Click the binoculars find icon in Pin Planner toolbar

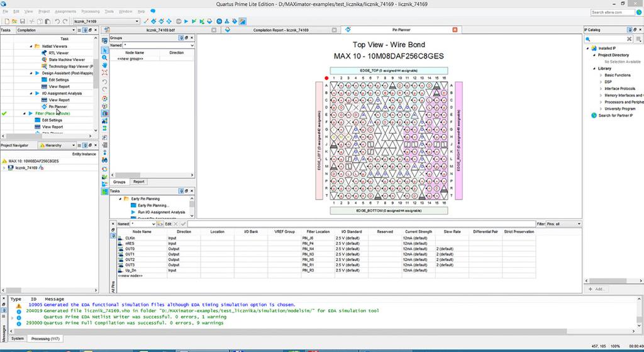[105, 160]
